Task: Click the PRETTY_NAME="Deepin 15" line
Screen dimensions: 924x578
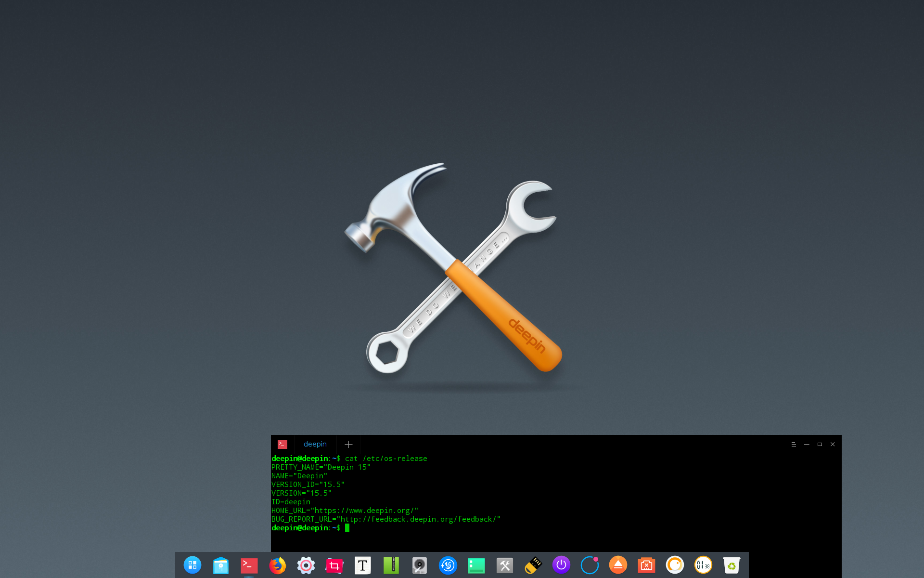Action: click(x=321, y=467)
